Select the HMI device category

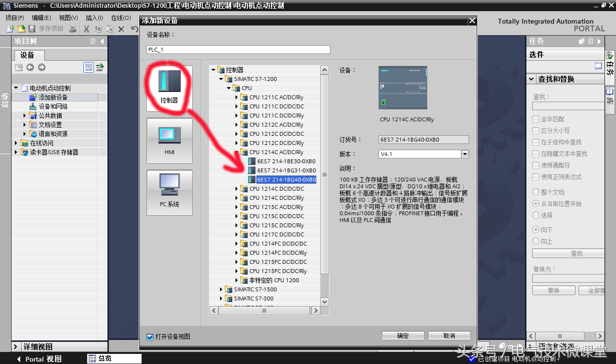coord(170,141)
